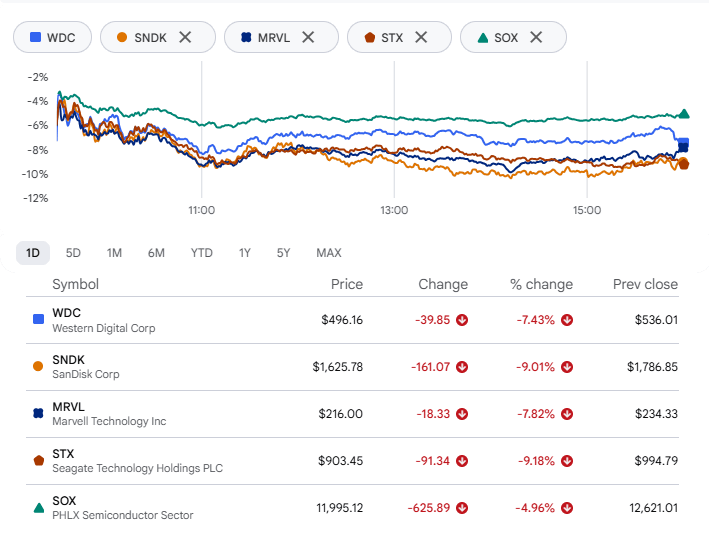Click the PHLX Semiconductor Sector name
Viewport: 709px width, 540px height.
[x=123, y=516]
